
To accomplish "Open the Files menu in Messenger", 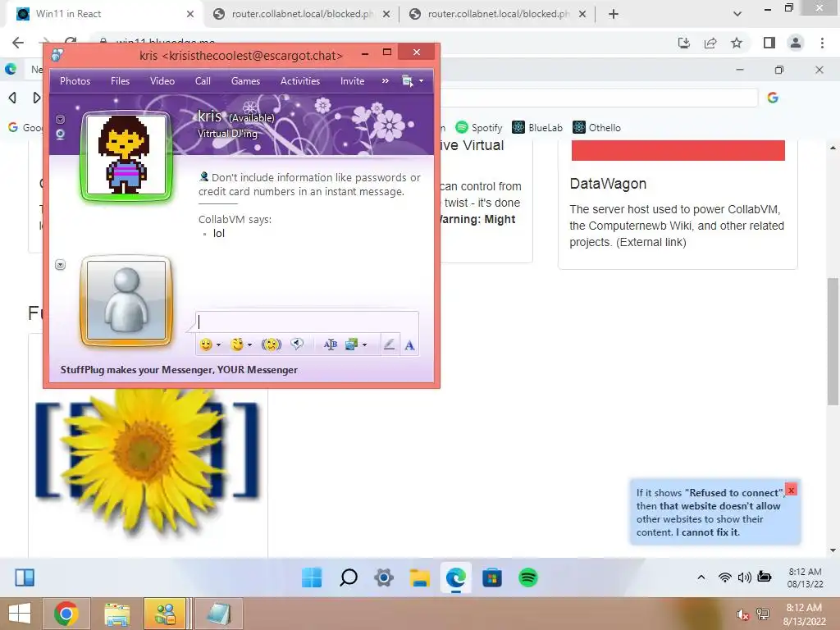I will (x=120, y=81).
